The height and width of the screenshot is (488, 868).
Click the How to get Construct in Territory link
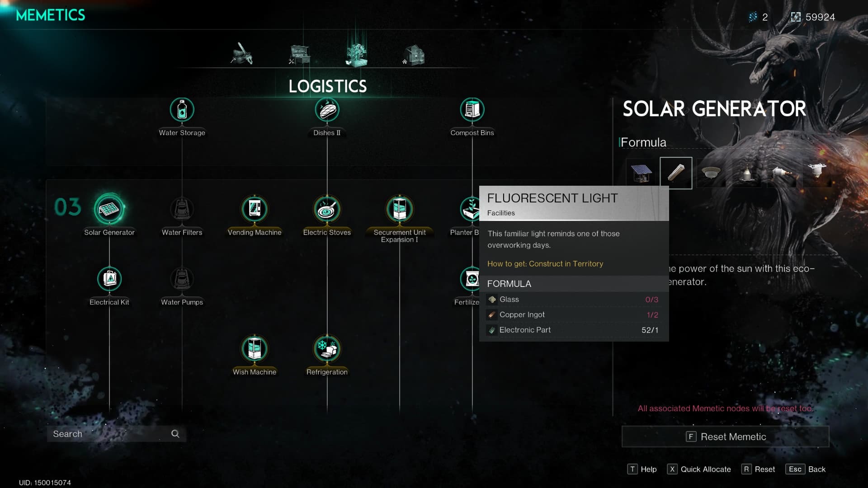pos(545,263)
